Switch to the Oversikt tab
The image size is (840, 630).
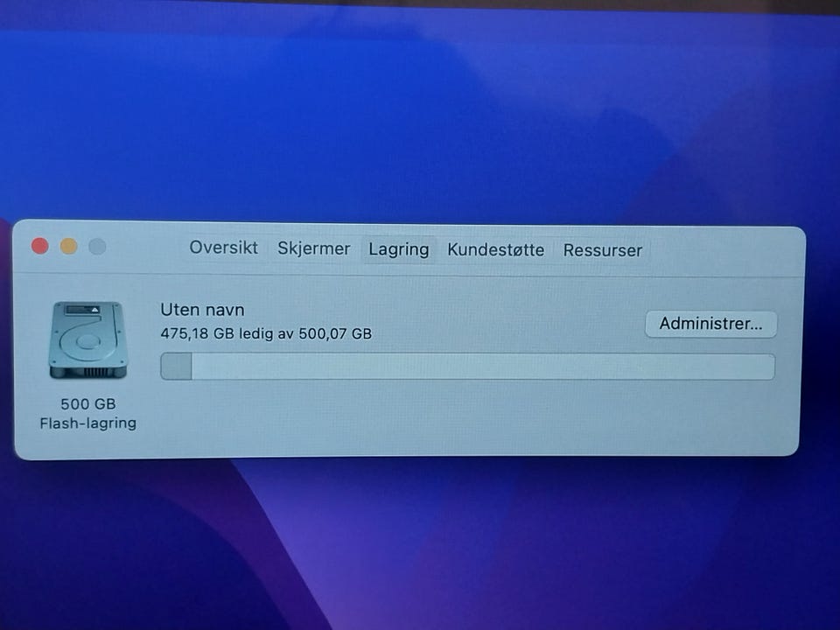coord(223,248)
